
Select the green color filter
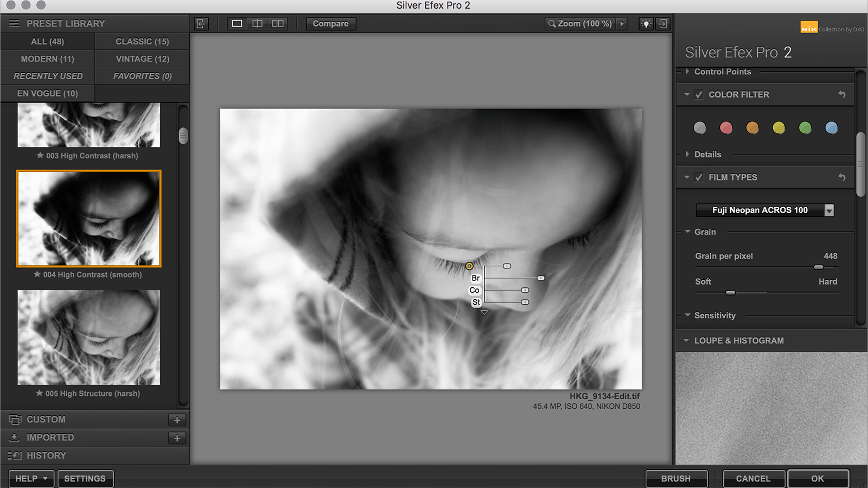(805, 127)
